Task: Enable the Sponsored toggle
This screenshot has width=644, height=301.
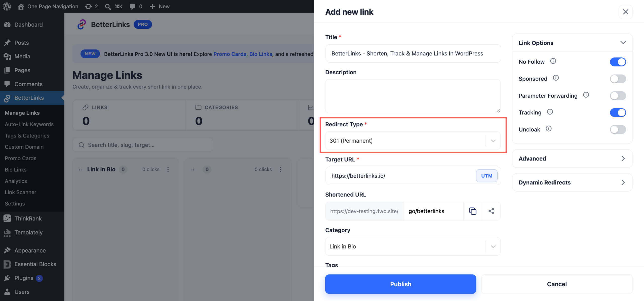Action: tap(618, 79)
